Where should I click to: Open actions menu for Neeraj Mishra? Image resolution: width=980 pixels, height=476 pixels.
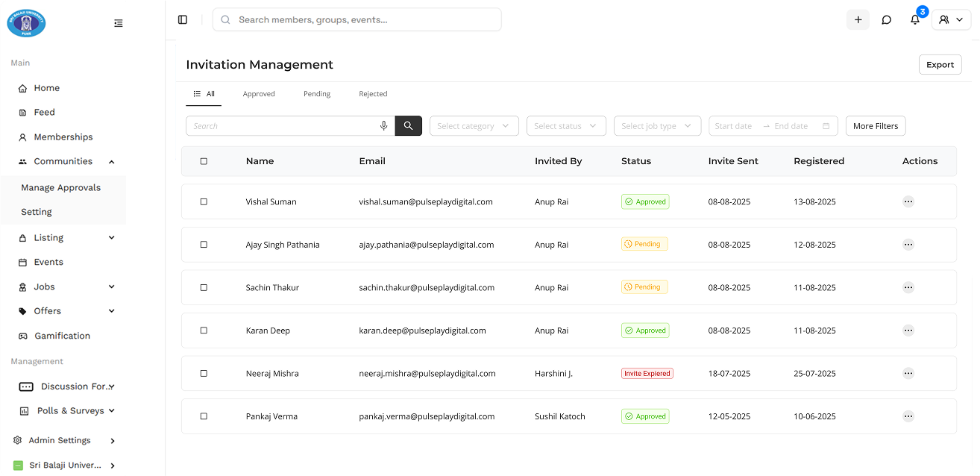point(908,373)
